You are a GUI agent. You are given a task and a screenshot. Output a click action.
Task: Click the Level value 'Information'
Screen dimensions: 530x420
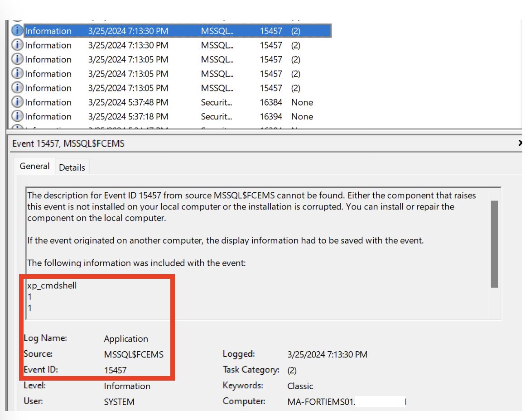127,386
